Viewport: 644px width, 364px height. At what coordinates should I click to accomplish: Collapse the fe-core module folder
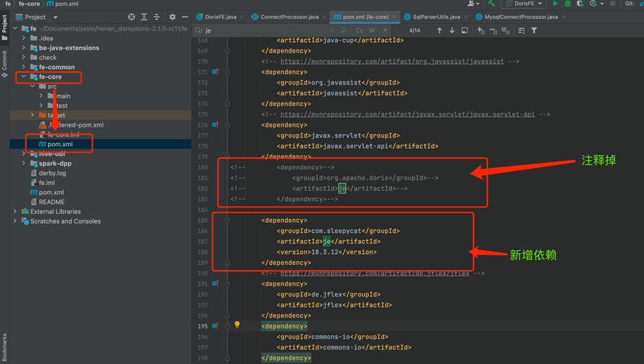pyautogui.click(x=24, y=76)
